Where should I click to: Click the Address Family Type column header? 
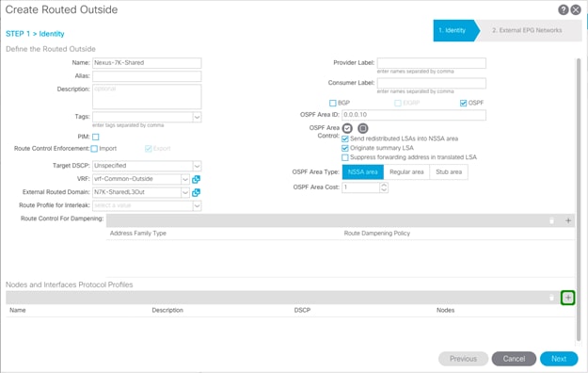point(137,234)
